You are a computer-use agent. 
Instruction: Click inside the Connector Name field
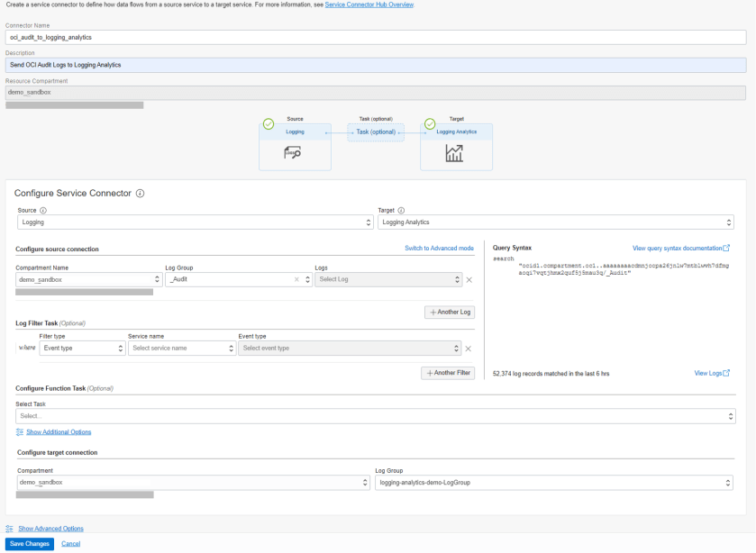(180, 37)
